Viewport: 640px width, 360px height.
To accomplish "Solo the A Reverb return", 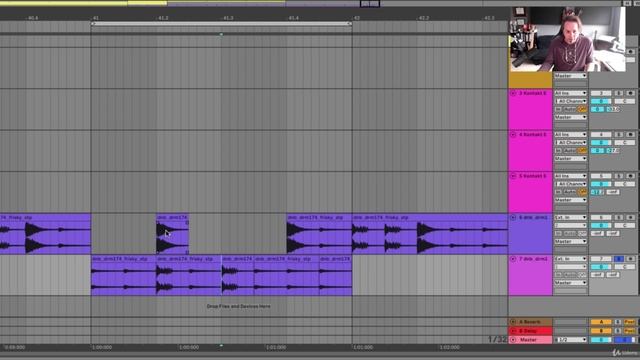I will tap(618, 322).
